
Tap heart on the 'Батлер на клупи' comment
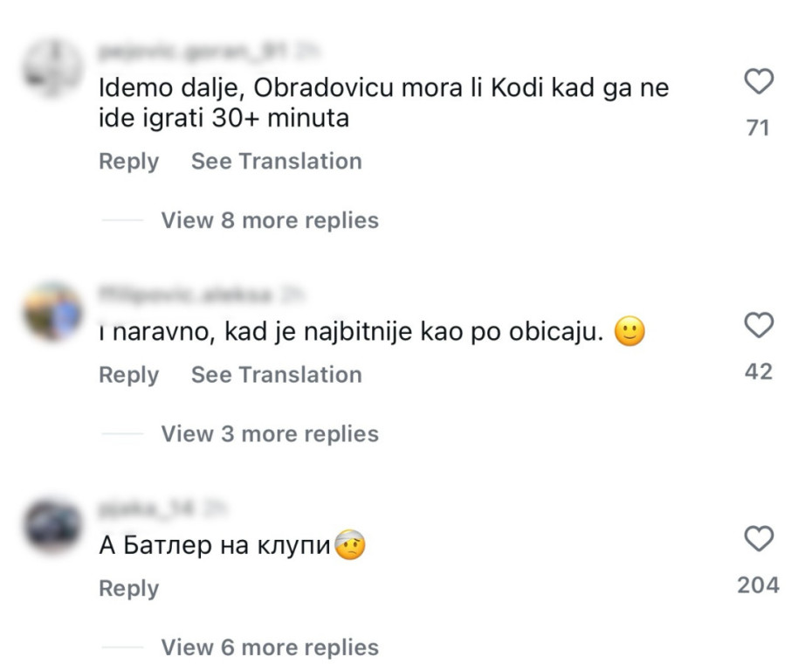tap(758, 539)
